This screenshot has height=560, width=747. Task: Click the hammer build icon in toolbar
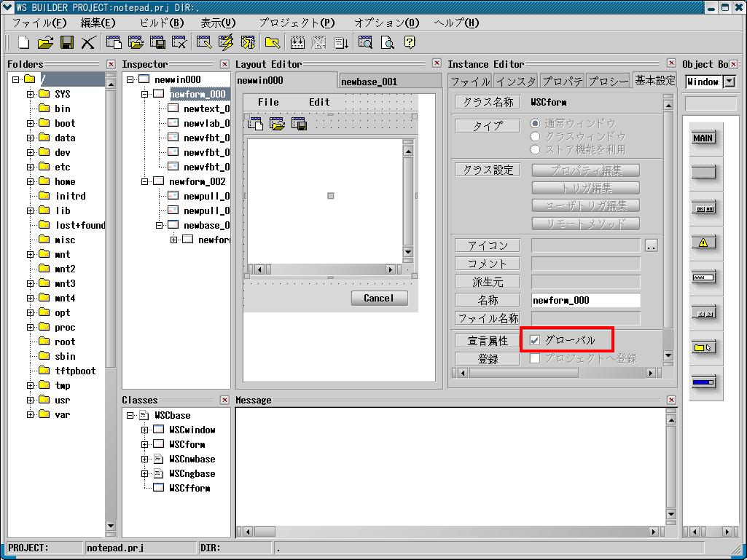pos(248,43)
